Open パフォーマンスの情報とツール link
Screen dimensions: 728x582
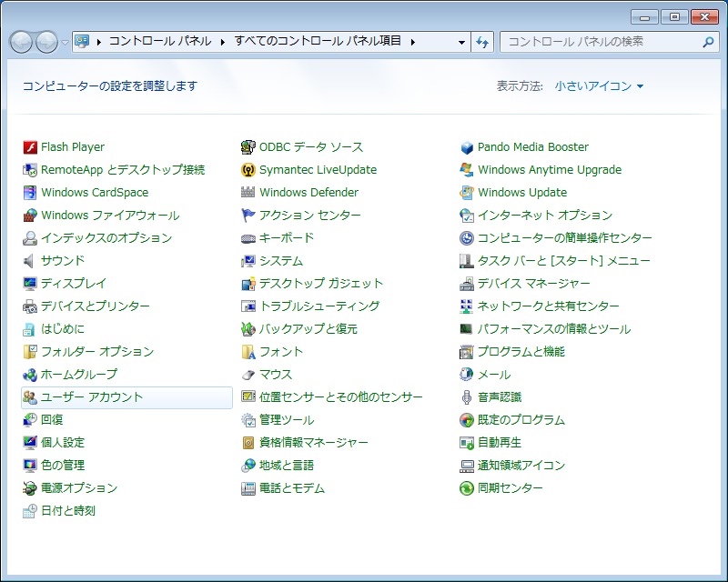coord(554,329)
